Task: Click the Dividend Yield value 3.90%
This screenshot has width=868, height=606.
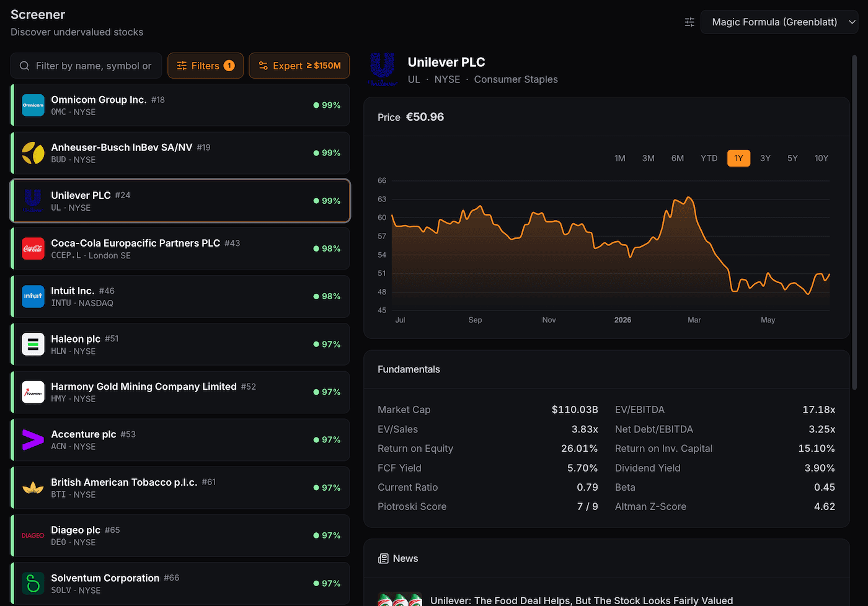Action: [820, 468]
